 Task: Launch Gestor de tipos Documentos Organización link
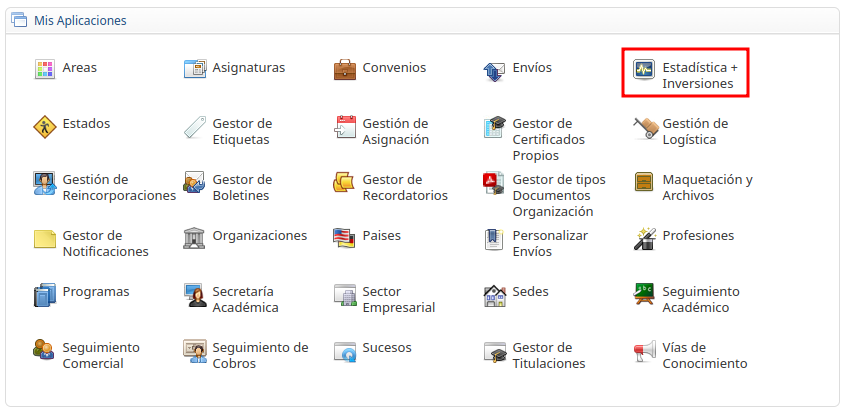pyautogui.click(x=559, y=196)
